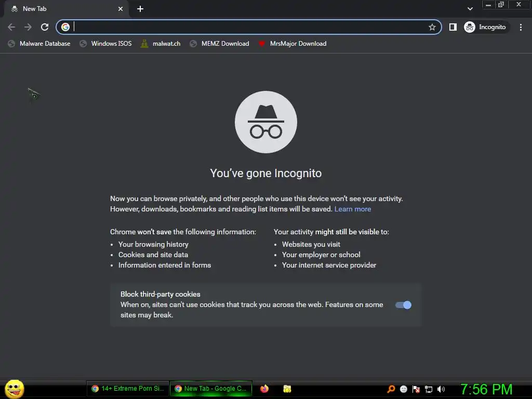Click the You've gone Incognito heading

pyautogui.click(x=265, y=174)
